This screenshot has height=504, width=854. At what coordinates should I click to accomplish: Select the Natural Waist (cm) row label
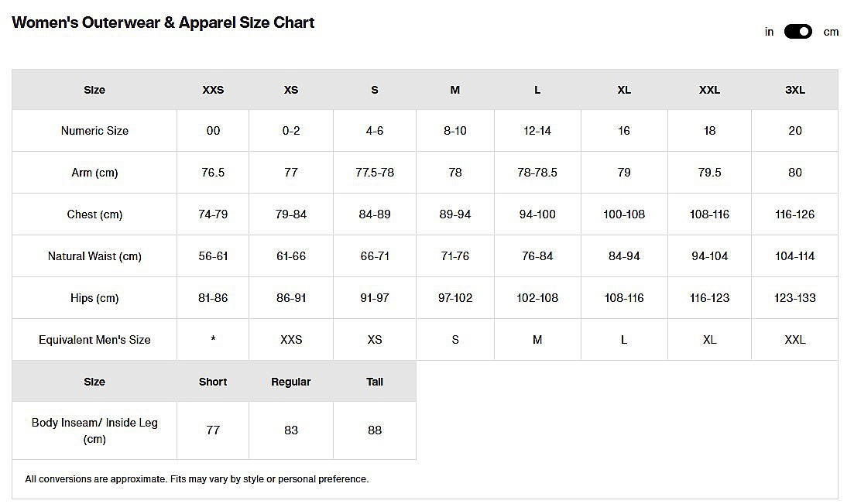coord(94,256)
